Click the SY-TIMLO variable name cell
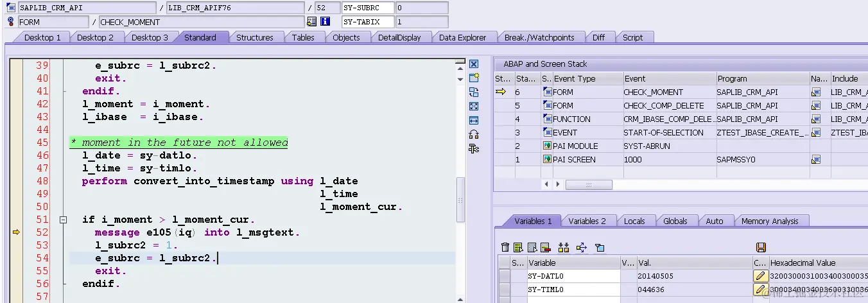 [x=573, y=290]
